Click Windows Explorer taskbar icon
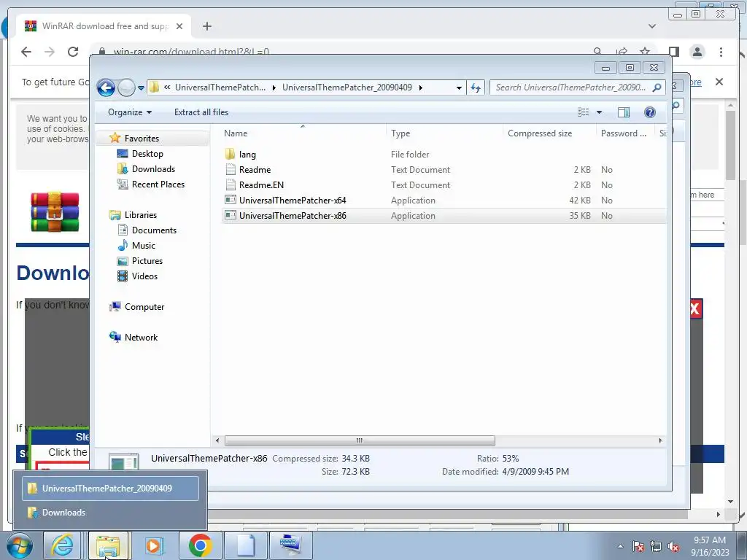This screenshot has height=560, width=747. point(108,545)
